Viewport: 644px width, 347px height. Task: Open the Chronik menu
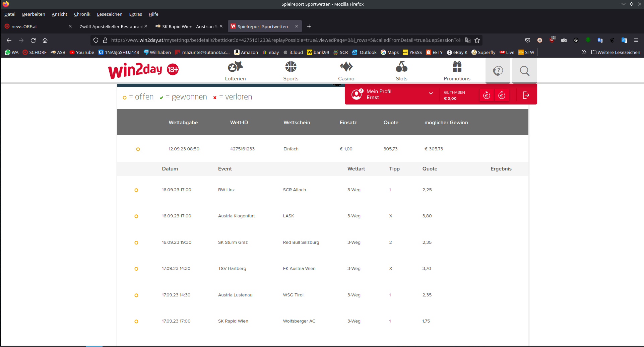82,14
